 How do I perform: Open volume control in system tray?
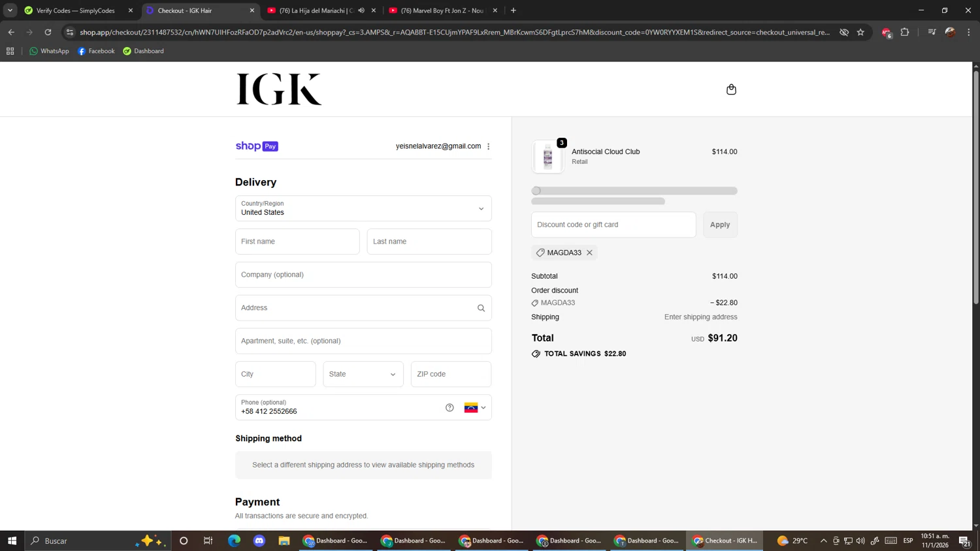(860, 541)
